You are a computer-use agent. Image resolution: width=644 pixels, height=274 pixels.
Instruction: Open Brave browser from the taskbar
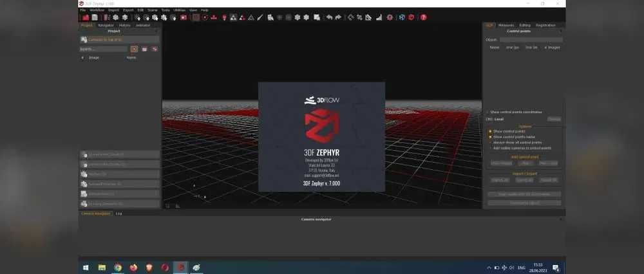(149, 268)
